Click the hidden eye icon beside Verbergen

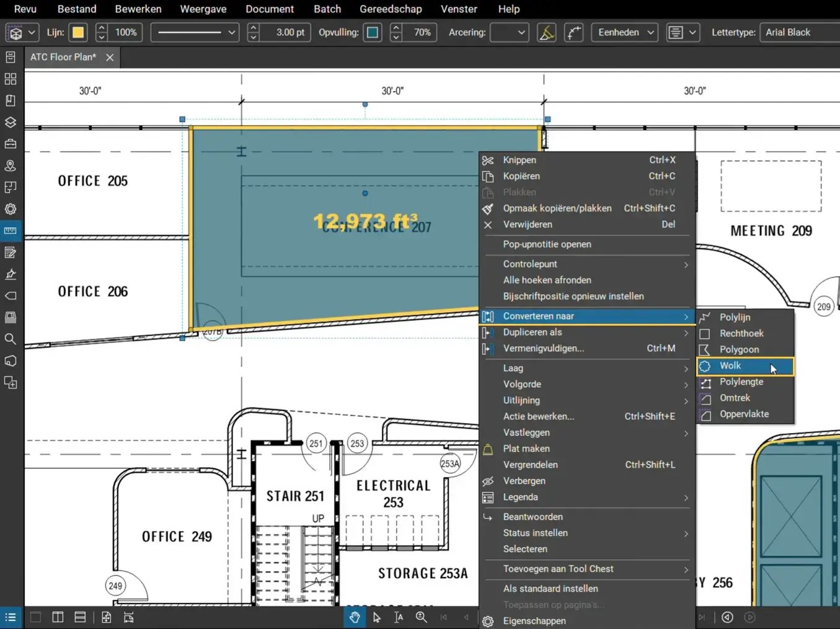click(488, 481)
